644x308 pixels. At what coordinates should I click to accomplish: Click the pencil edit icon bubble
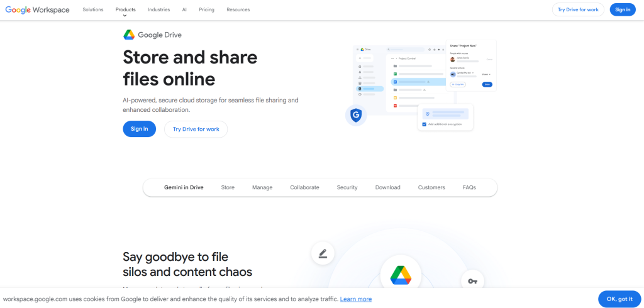[323, 253]
